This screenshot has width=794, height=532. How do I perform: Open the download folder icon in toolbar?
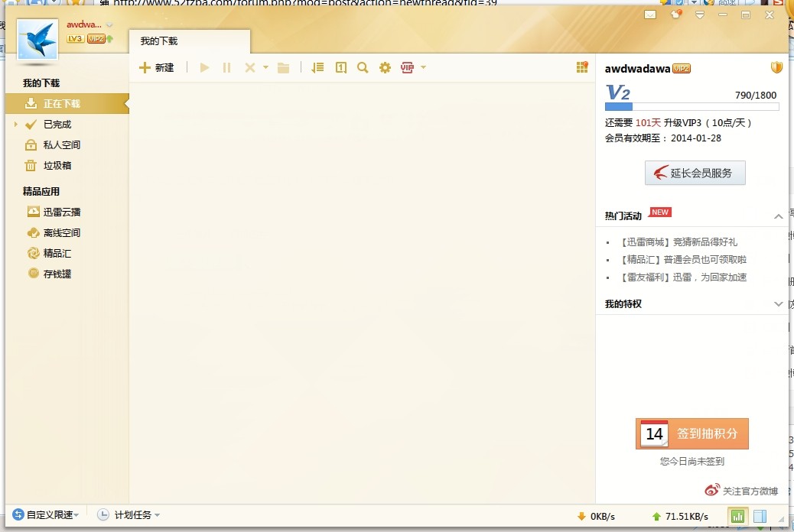pyautogui.click(x=284, y=68)
